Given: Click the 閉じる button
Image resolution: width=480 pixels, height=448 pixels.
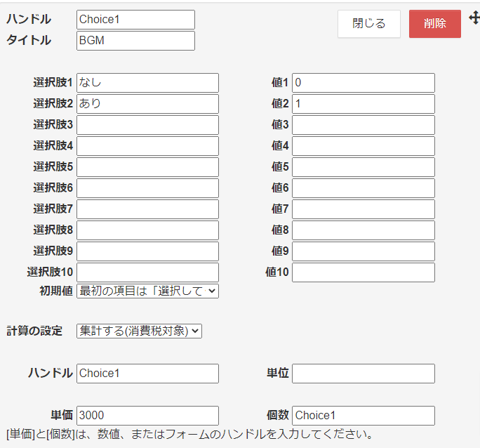Looking at the screenshot, I should 368,24.
